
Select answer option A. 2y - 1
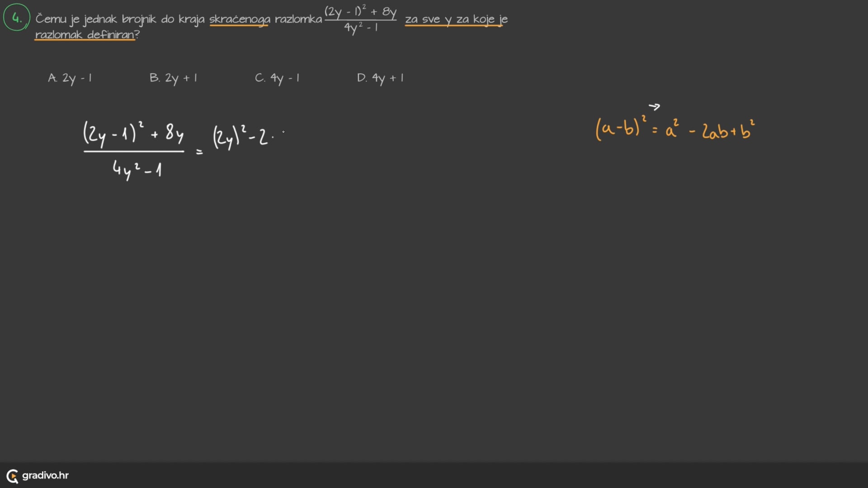[70, 78]
